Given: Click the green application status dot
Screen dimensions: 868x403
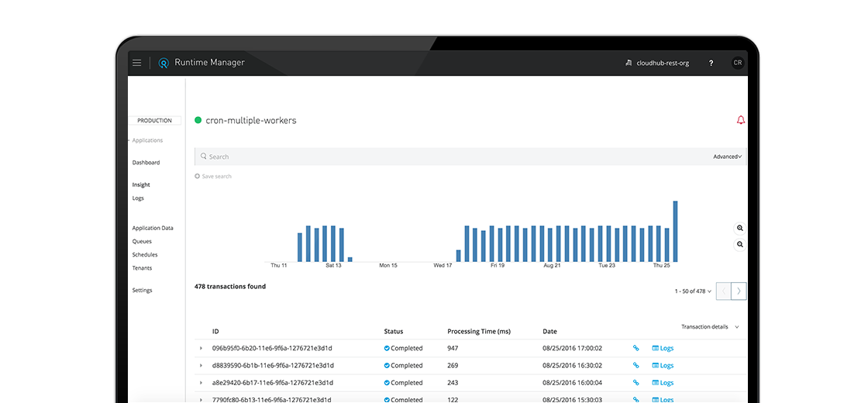Looking at the screenshot, I should point(198,120).
